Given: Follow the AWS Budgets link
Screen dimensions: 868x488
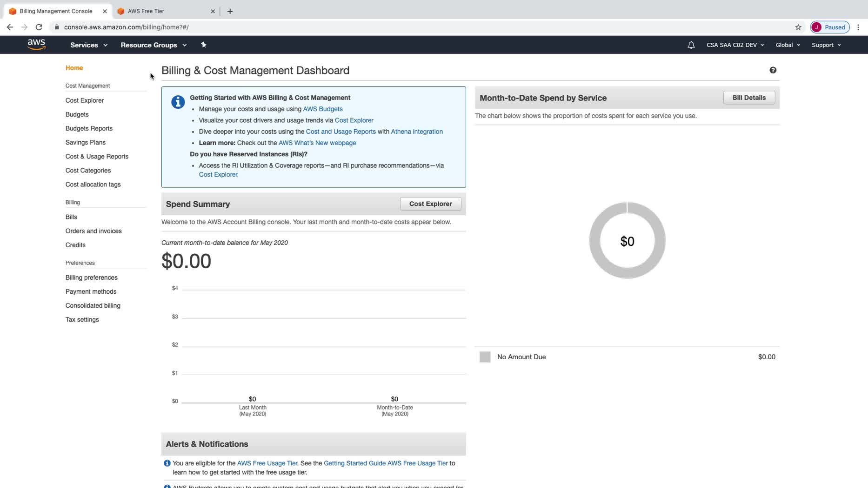Looking at the screenshot, I should point(323,109).
